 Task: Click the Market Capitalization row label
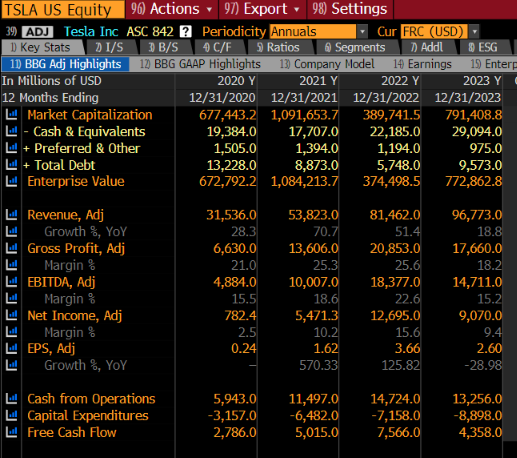pyautogui.click(x=90, y=115)
